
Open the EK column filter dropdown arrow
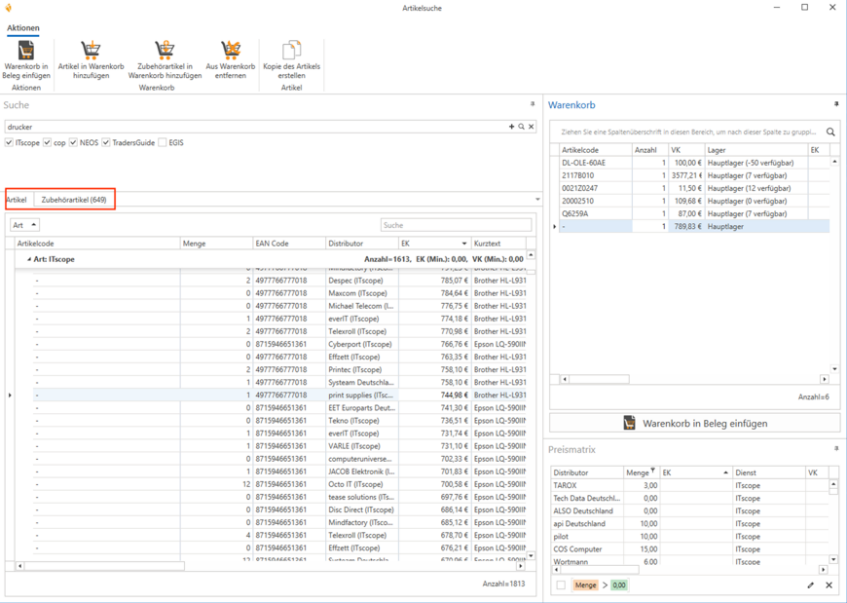coord(464,244)
